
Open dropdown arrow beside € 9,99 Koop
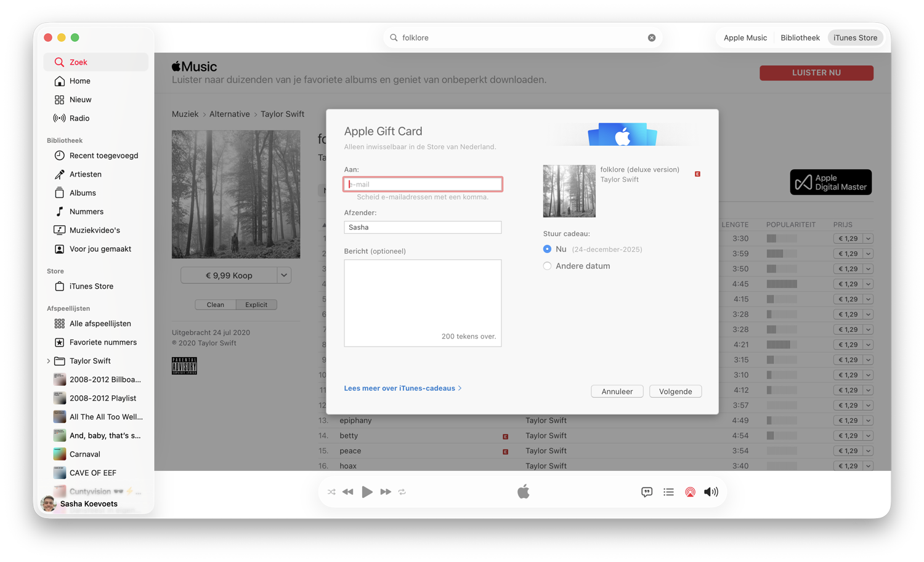pyautogui.click(x=284, y=275)
